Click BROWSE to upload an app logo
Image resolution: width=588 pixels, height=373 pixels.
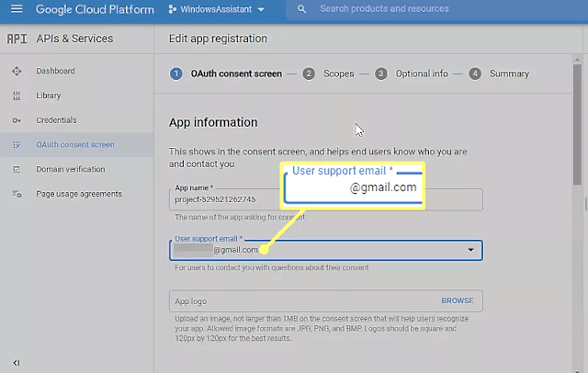tap(458, 300)
